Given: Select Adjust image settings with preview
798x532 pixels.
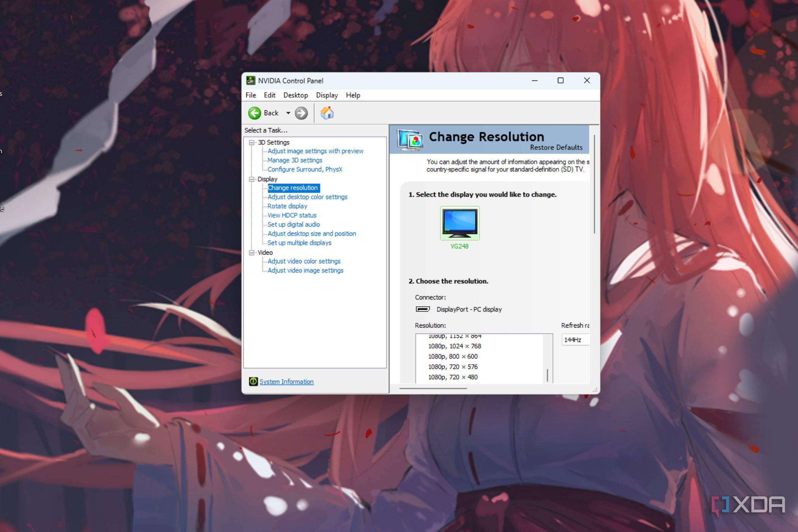Looking at the screenshot, I should click(x=315, y=151).
